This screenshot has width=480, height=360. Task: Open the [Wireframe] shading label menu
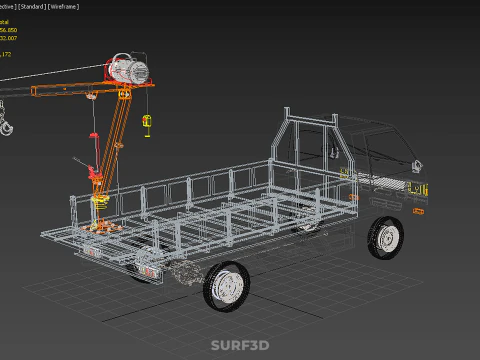pyautogui.click(x=64, y=7)
